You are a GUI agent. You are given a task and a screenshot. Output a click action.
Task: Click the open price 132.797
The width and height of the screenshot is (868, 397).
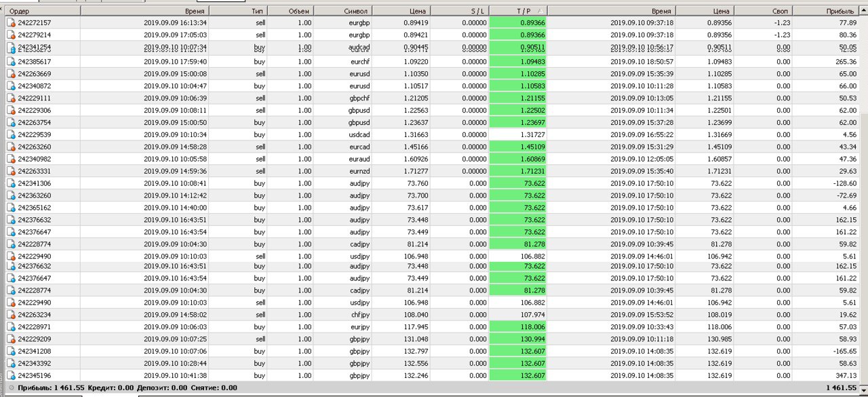417,352
